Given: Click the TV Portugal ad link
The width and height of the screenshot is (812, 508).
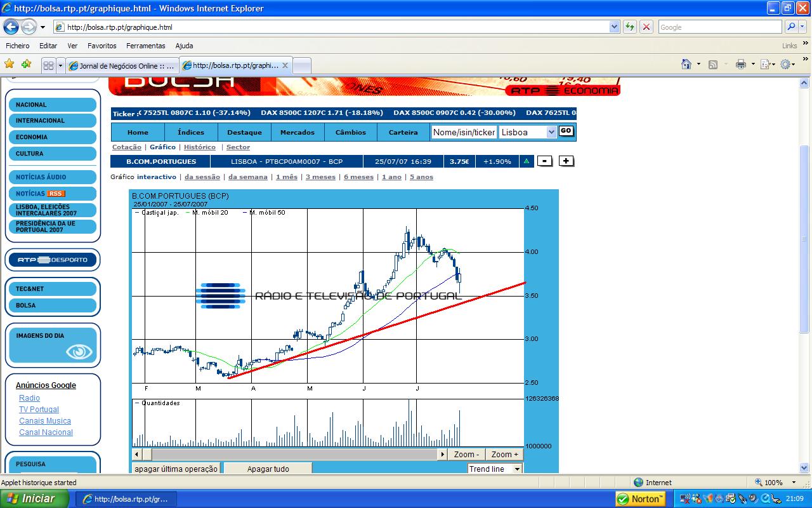Looking at the screenshot, I should coord(39,410).
